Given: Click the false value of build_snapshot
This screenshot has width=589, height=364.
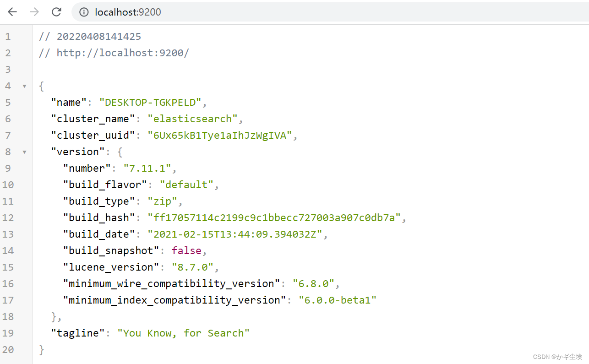Looking at the screenshot, I should tap(186, 251).
